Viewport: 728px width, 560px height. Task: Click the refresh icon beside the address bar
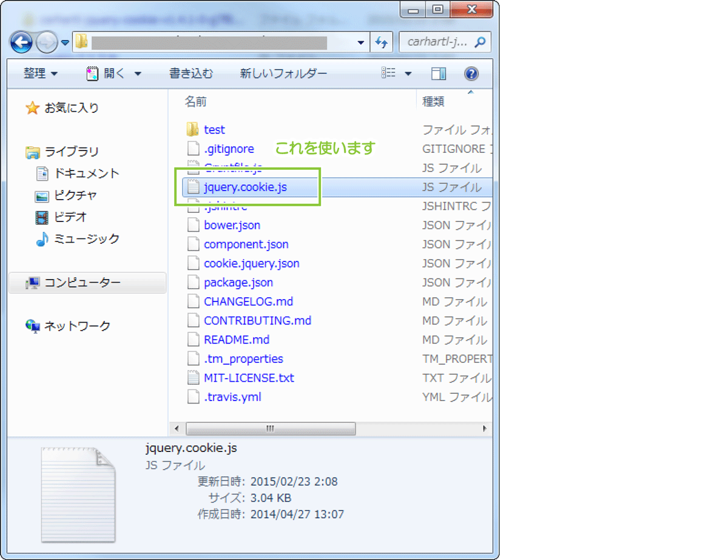point(382,42)
